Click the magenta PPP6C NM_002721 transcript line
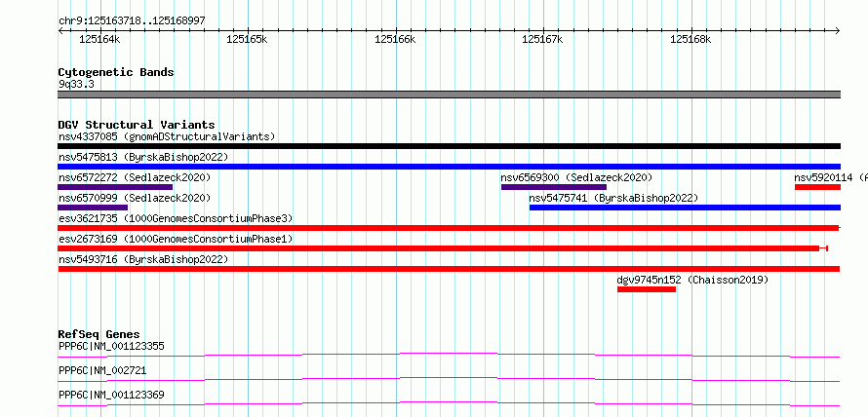This screenshot has height=417, width=868. tap(449, 379)
